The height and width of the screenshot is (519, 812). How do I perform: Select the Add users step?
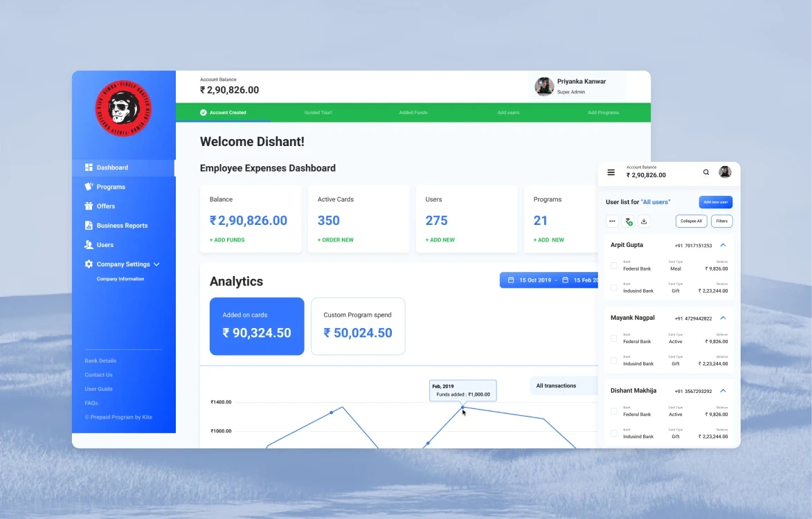point(509,112)
